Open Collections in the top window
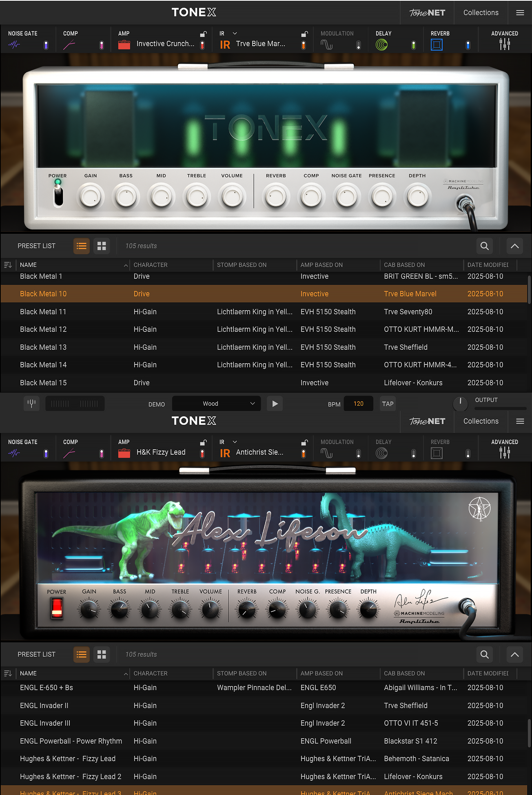The height and width of the screenshot is (795, 532). click(481, 13)
